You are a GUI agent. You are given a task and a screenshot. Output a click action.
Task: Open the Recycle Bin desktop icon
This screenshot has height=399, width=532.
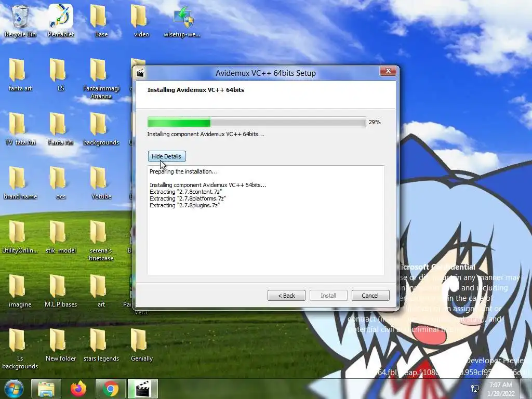[20, 20]
